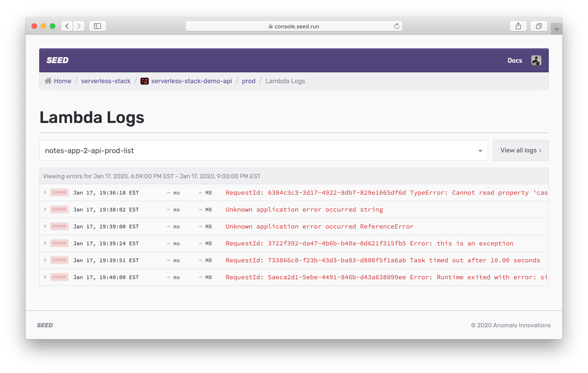This screenshot has width=588, height=373.
Task: Click the error badge icon on ReferenceError entry
Action: coord(59,226)
